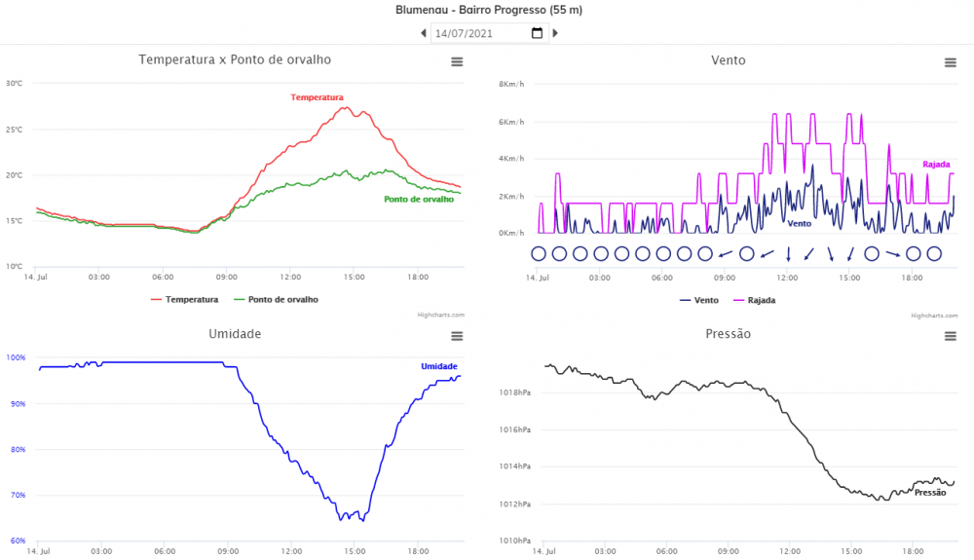Viewport: 974px width, 560px height.
Task: Click the calendar icon in date field
Action: click(x=538, y=33)
